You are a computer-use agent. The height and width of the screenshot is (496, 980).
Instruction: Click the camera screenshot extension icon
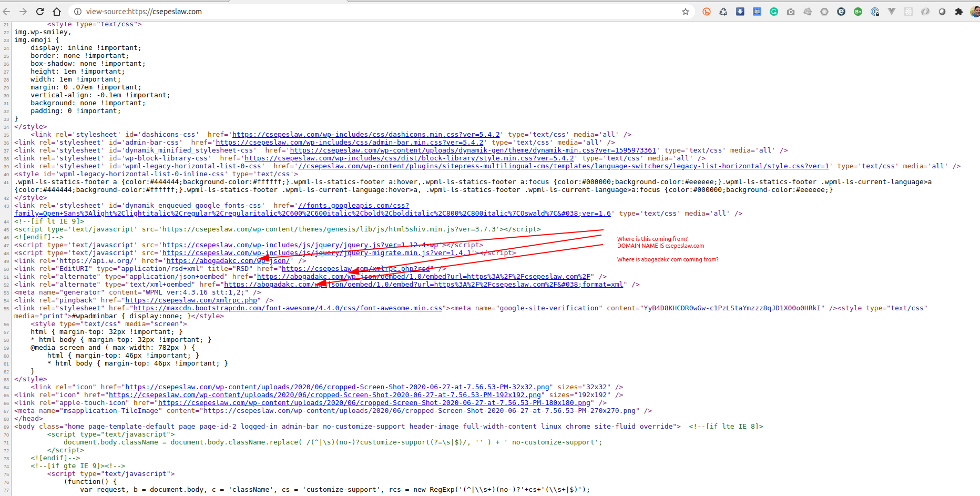pos(791,12)
